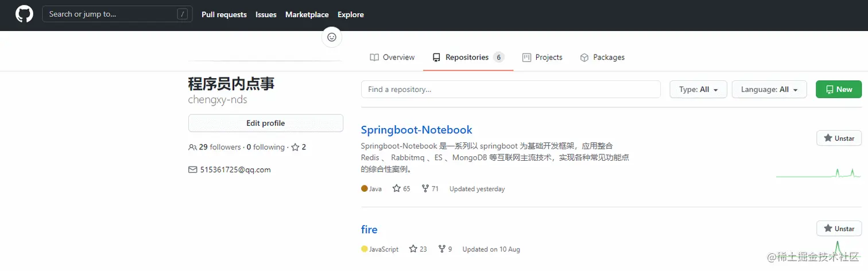Expand the Type: All dropdown
Viewport: 868px width, 271px height.
(699, 90)
